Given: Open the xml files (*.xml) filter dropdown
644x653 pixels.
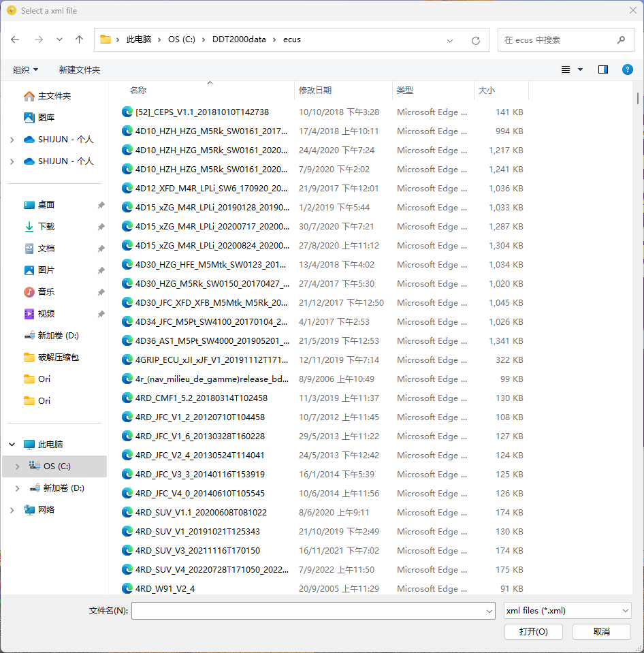Looking at the screenshot, I should (567, 611).
